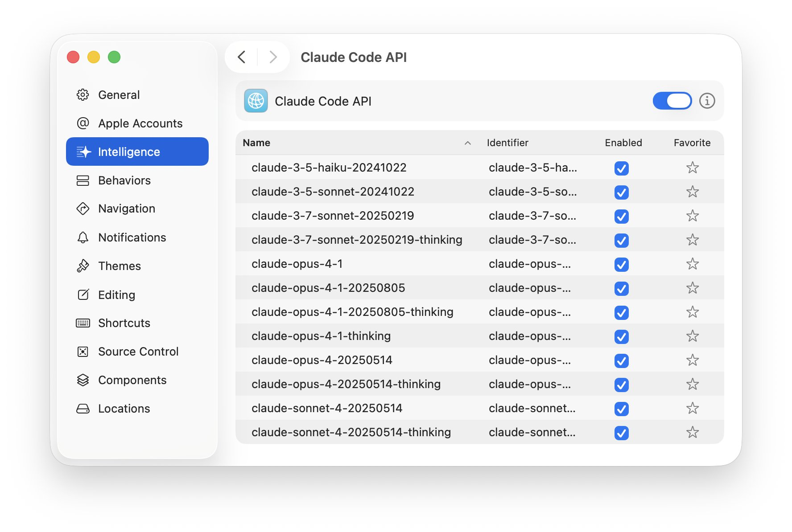Image resolution: width=792 pixels, height=532 pixels.
Task: Sort by the Name column header
Action: pos(256,143)
